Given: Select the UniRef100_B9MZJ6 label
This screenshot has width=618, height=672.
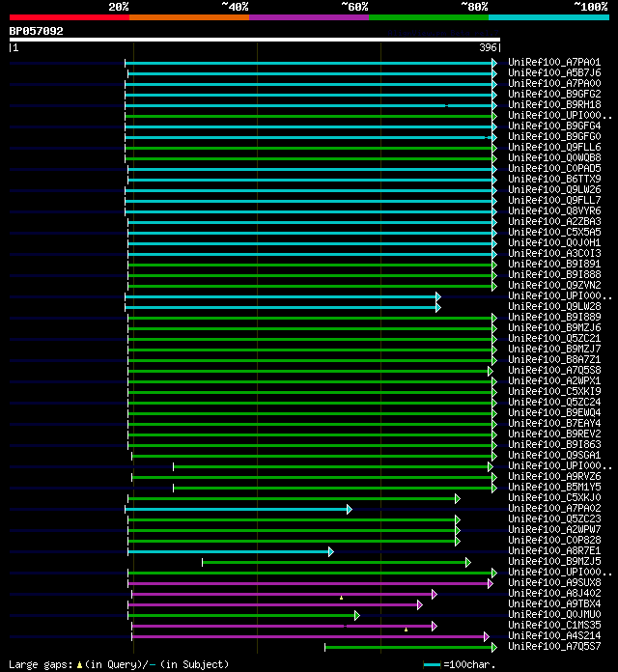Looking at the screenshot, I should [554, 328].
